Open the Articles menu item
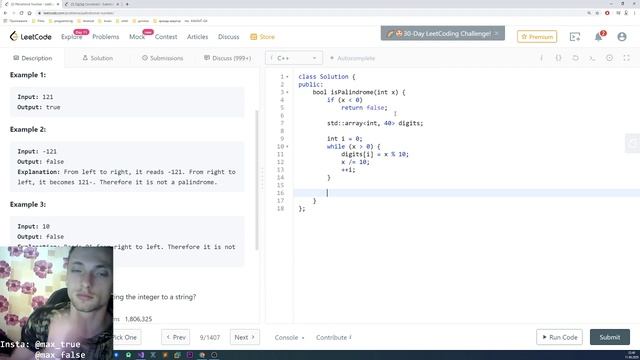The image size is (640, 360). [198, 37]
